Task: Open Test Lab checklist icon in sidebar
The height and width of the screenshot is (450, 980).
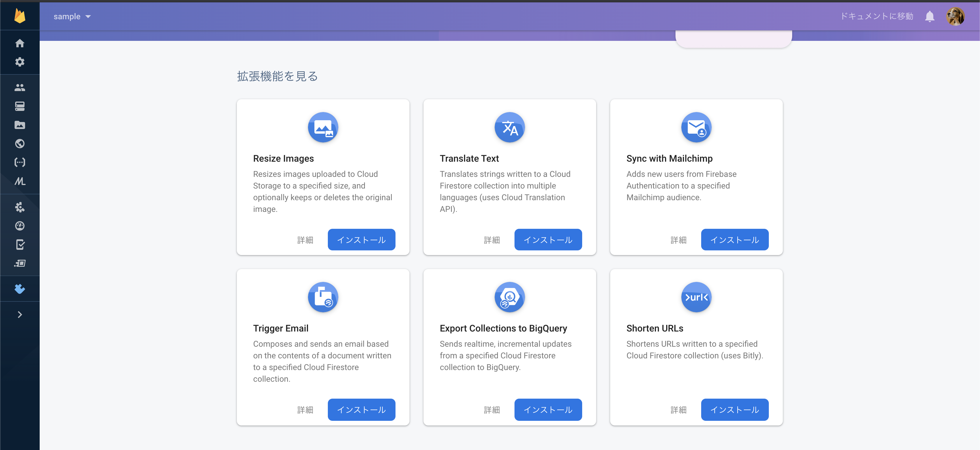Action: 20,245
